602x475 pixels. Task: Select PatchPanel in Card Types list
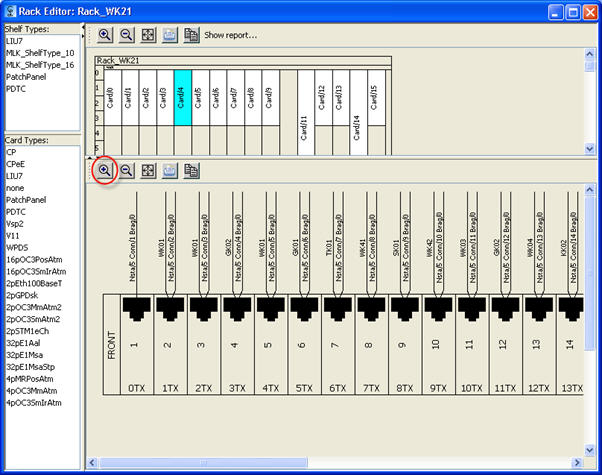click(26, 200)
